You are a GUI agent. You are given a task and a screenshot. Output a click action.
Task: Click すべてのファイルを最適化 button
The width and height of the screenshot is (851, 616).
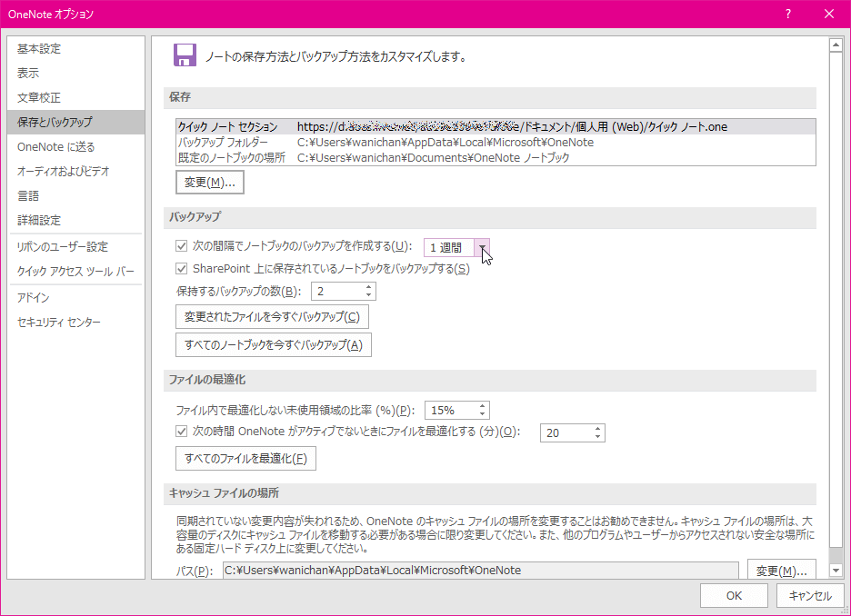click(245, 458)
